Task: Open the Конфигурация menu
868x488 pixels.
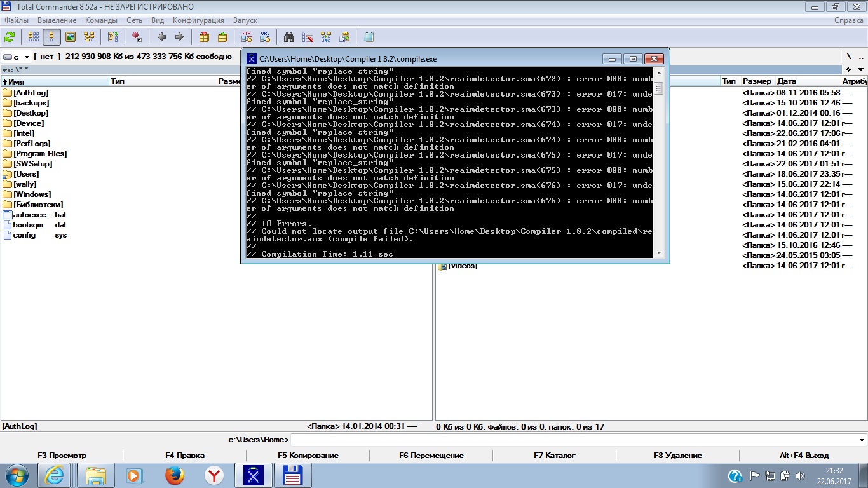Action: [x=198, y=20]
